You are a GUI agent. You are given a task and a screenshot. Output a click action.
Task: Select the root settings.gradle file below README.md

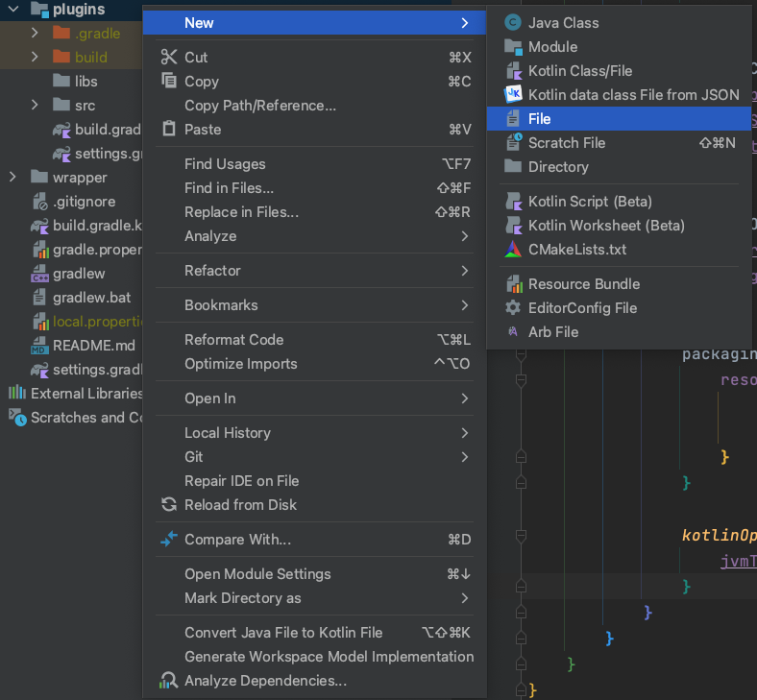click(98, 370)
